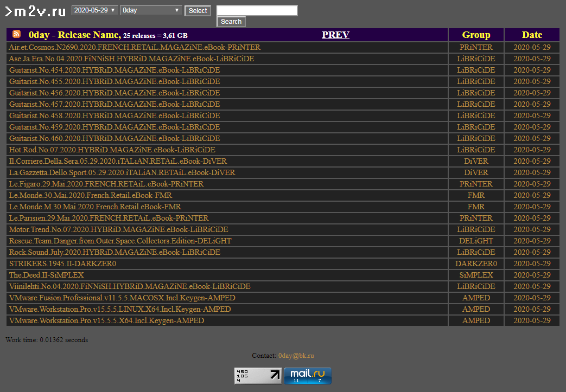The image size is (566, 392).
Task: Open Guitarist.No.458 release link
Action: pos(115,115)
